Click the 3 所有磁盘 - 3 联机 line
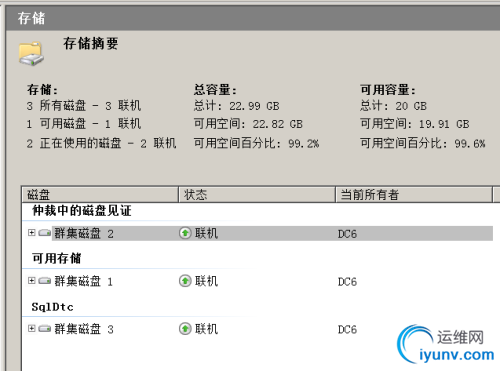 84,106
